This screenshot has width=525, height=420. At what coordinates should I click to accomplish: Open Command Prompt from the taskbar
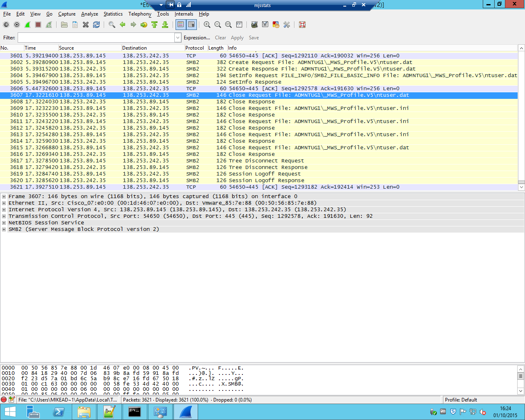click(135, 412)
